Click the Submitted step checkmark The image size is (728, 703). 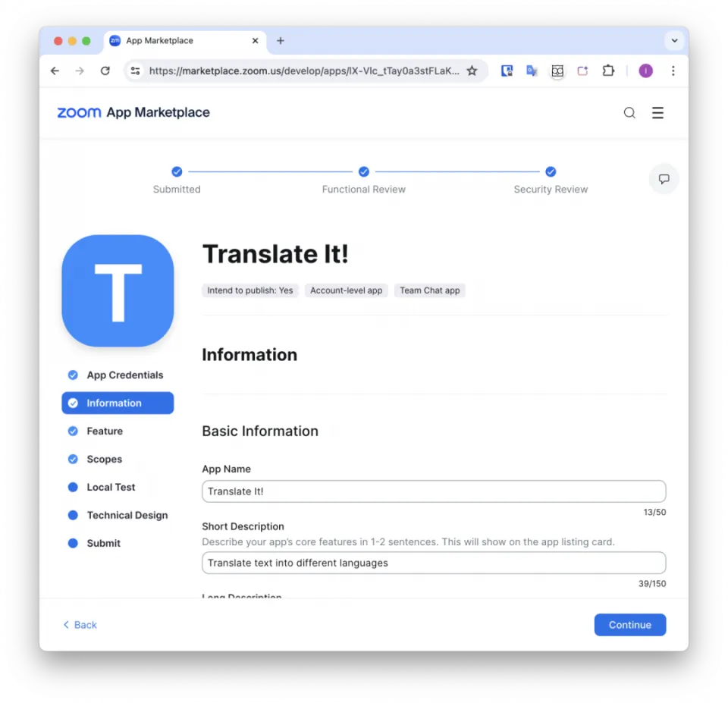(177, 172)
